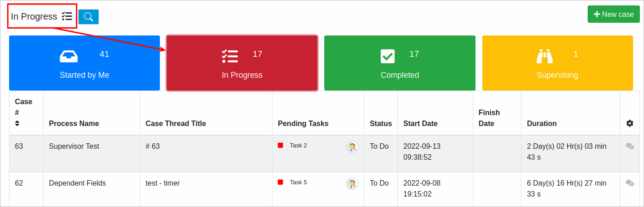Open comments for case 62
Screen dimensions: 644x207
click(x=629, y=183)
